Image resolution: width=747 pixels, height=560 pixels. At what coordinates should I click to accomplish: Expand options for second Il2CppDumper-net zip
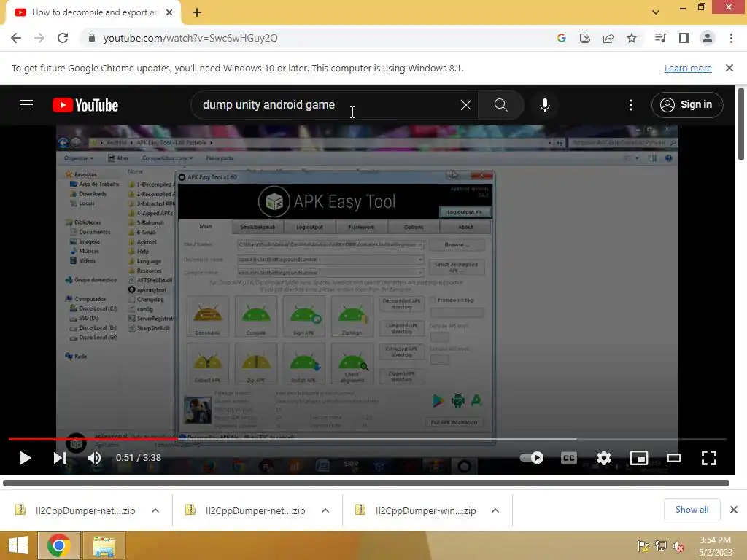point(325,510)
